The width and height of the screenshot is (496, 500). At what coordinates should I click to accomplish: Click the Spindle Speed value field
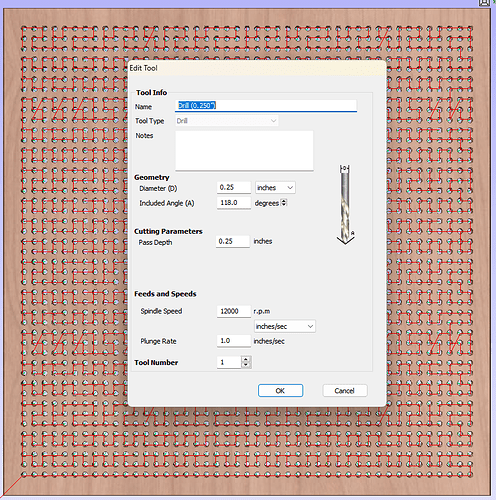coord(234,311)
